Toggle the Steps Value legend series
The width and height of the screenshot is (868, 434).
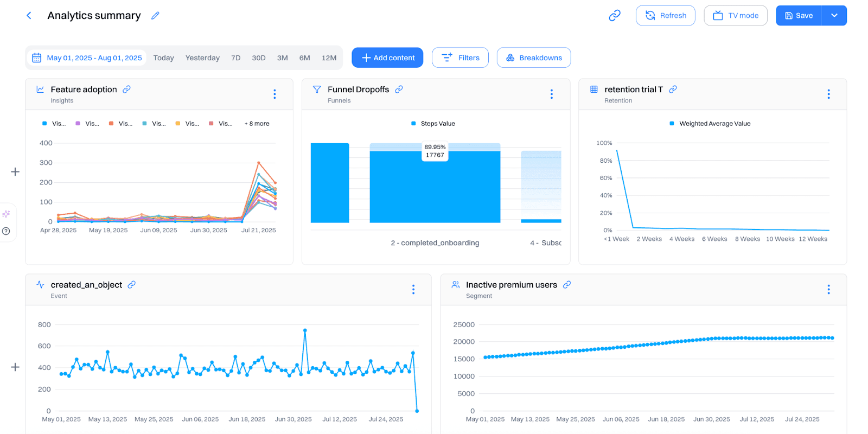pyautogui.click(x=433, y=124)
